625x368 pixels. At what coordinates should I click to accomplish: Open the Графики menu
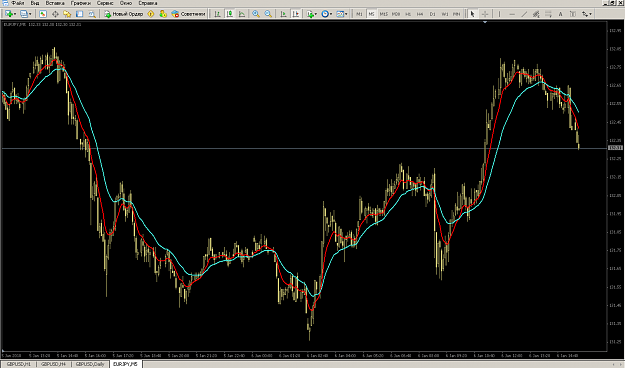[81, 3]
